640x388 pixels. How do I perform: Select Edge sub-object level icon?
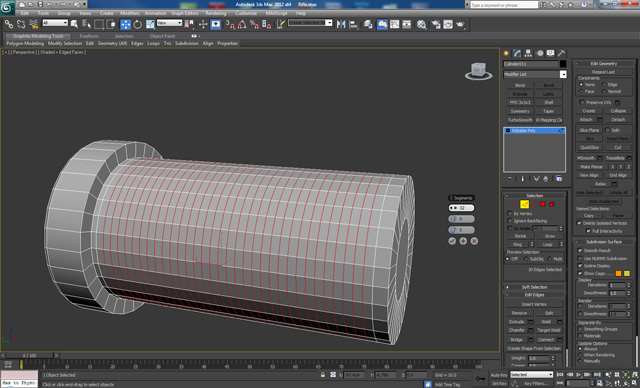pos(524,204)
